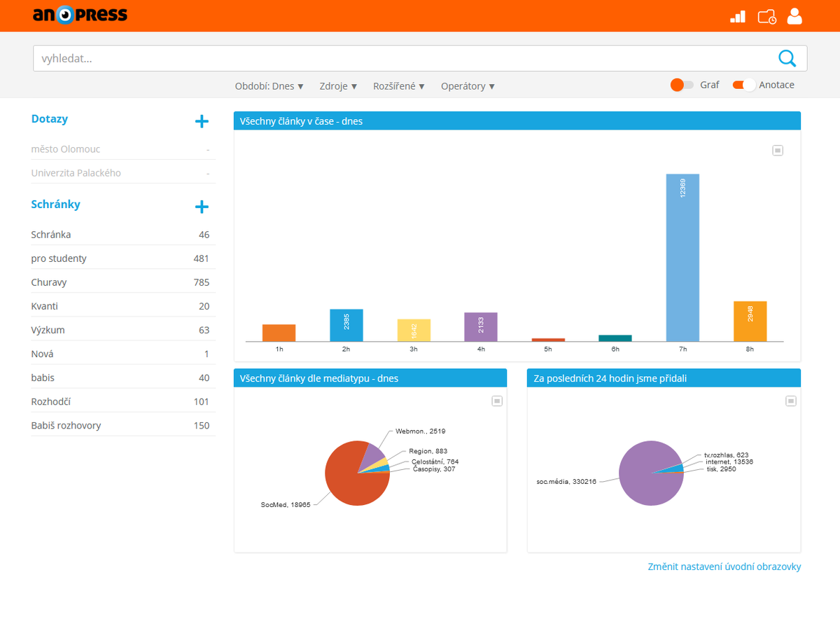840x631 pixels.
Task: Open the statistics bar chart icon
Action: point(738,16)
